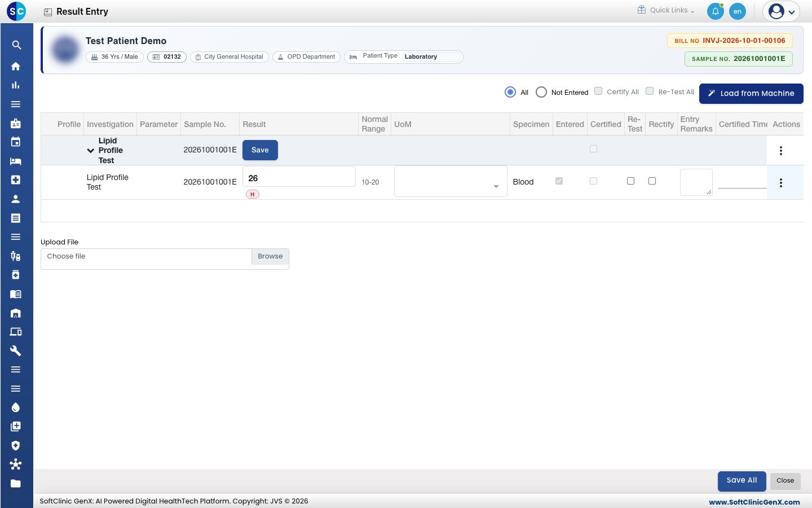The image size is (812, 508).
Task: Open actions menu for Lipid Profile group row
Action: click(x=781, y=151)
